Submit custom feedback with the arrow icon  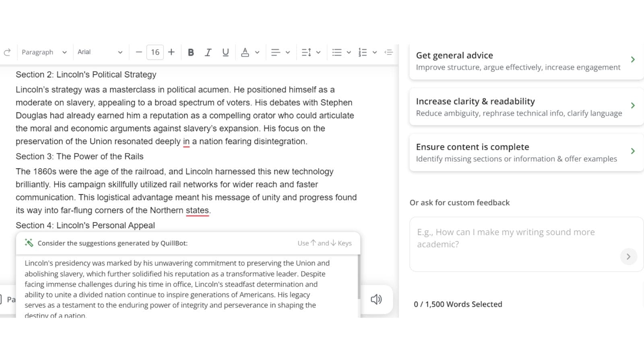pos(628,257)
